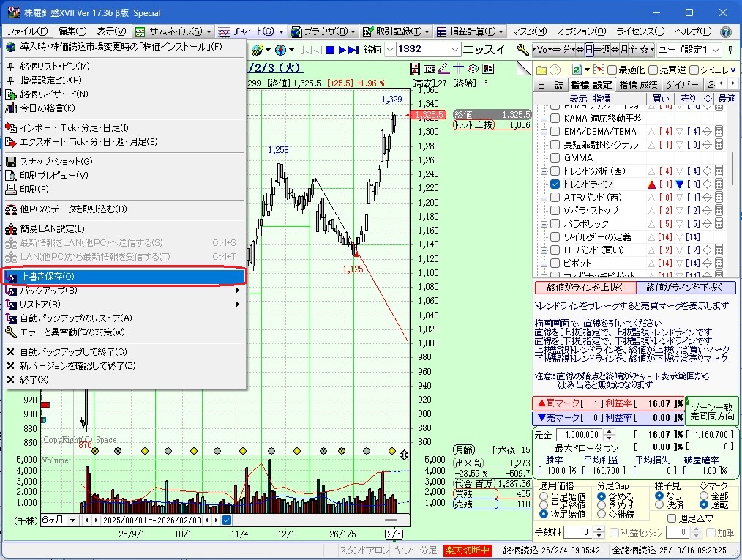Click the red buy triangle for トレンドライン
The image size is (742, 560).
651,184
